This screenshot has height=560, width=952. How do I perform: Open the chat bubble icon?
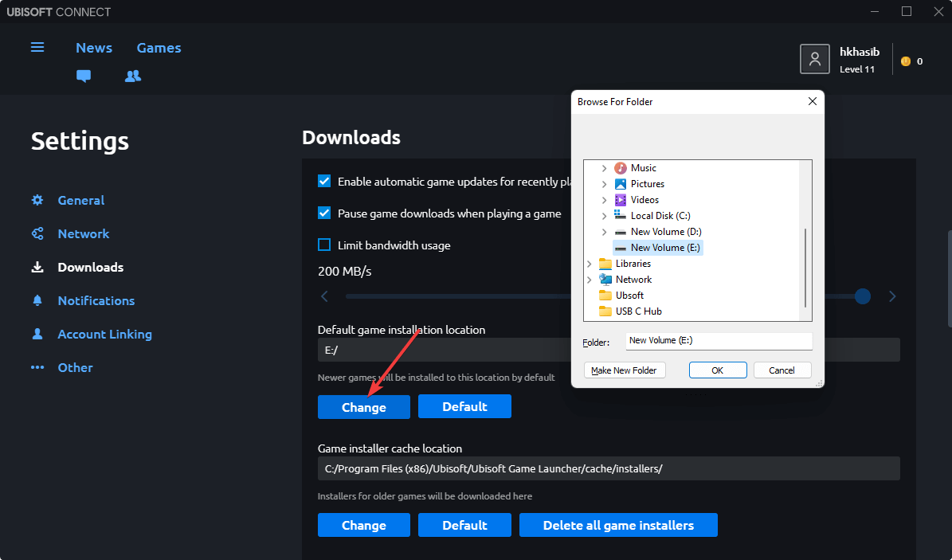point(84,76)
